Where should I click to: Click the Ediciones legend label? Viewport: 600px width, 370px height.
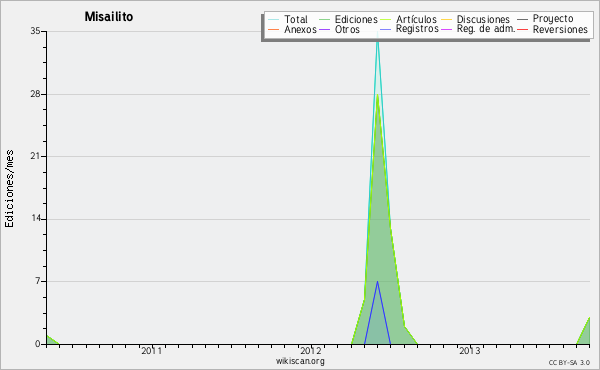click(356, 19)
